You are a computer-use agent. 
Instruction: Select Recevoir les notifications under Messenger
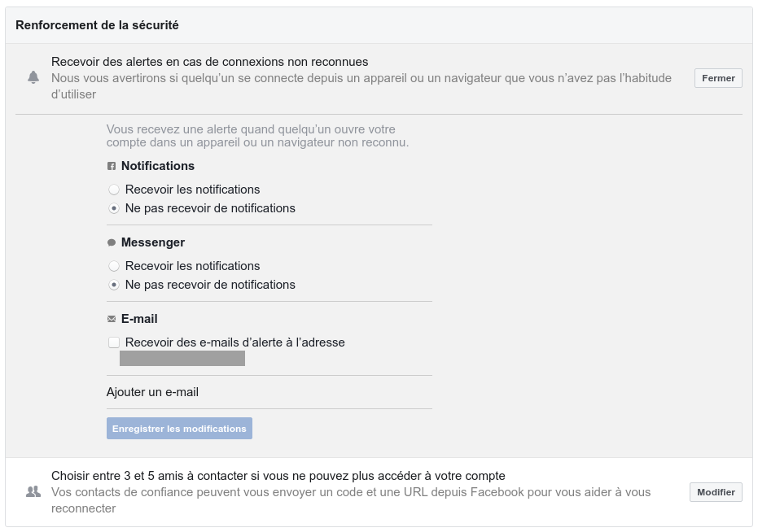114,266
